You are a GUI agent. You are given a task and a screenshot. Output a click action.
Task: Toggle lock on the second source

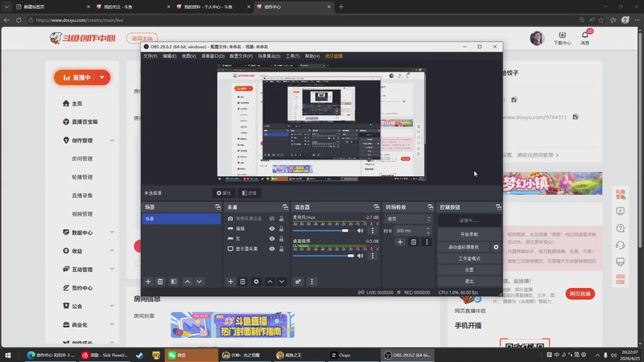pyautogui.click(x=281, y=228)
